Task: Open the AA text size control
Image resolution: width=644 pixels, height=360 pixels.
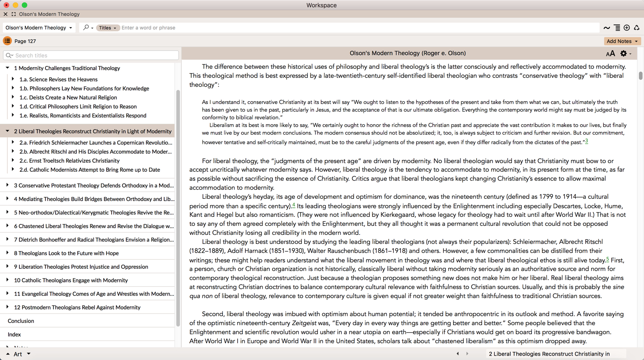Action: click(610, 53)
